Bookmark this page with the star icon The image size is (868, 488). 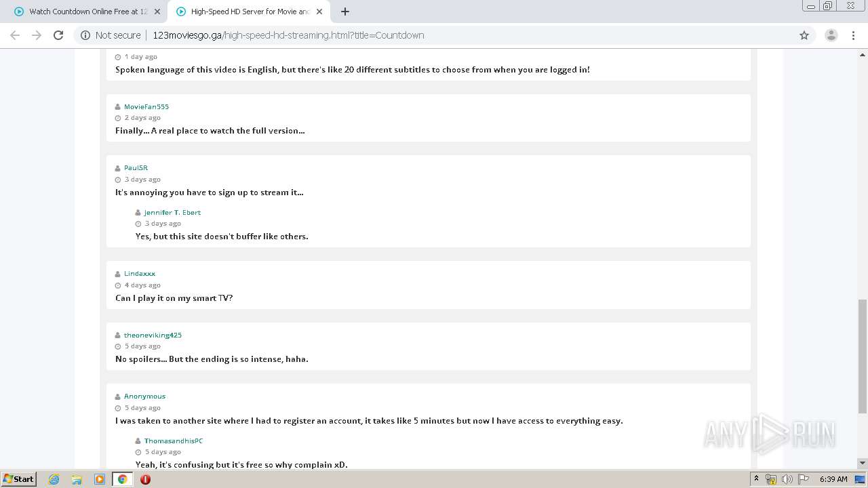coord(804,35)
